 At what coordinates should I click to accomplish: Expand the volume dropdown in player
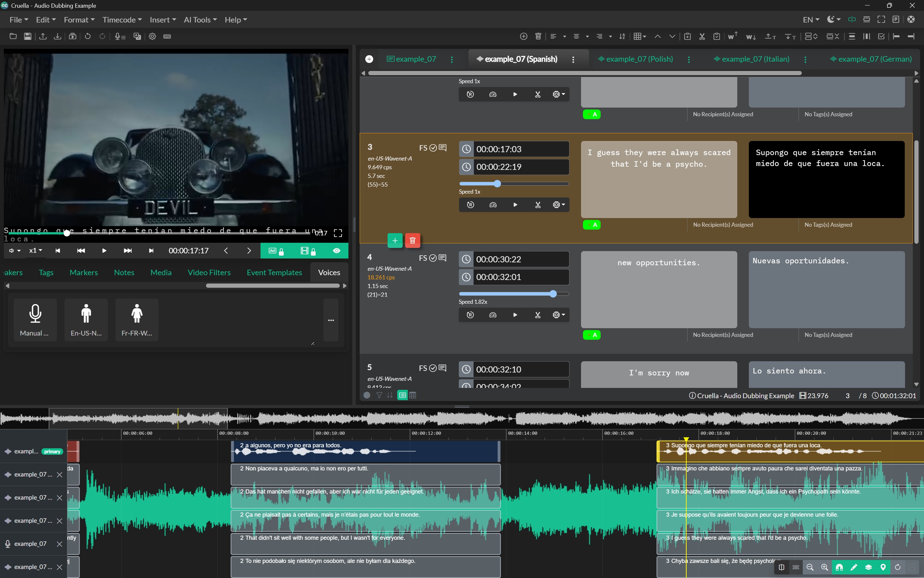point(15,251)
